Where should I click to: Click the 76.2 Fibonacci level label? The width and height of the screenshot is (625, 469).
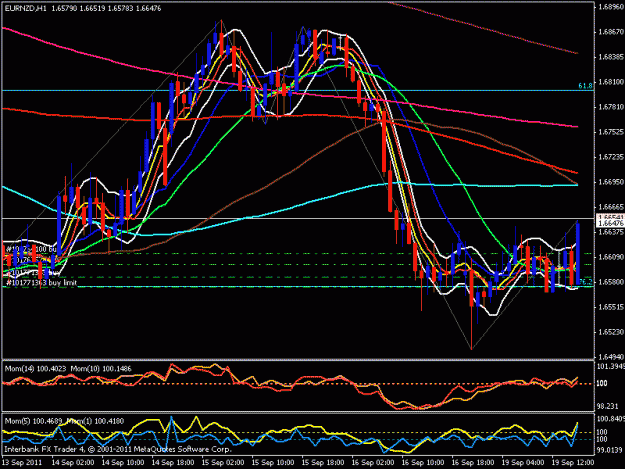586,282
